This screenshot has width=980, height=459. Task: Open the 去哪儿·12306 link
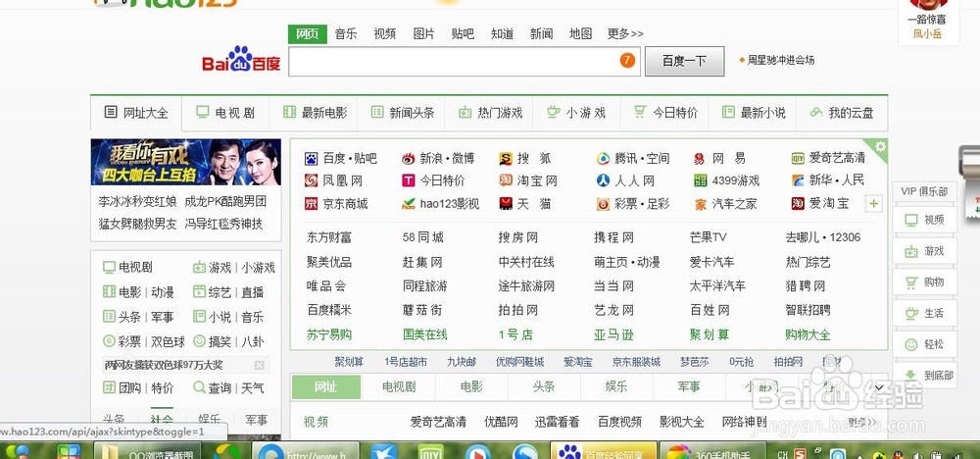click(x=823, y=237)
